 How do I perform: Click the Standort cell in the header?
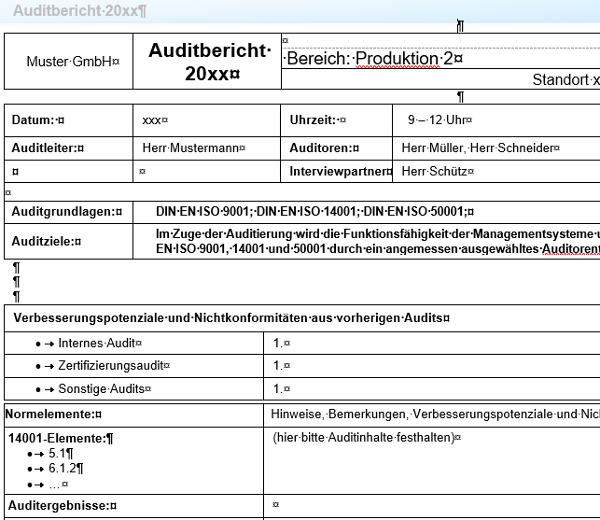point(565,79)
